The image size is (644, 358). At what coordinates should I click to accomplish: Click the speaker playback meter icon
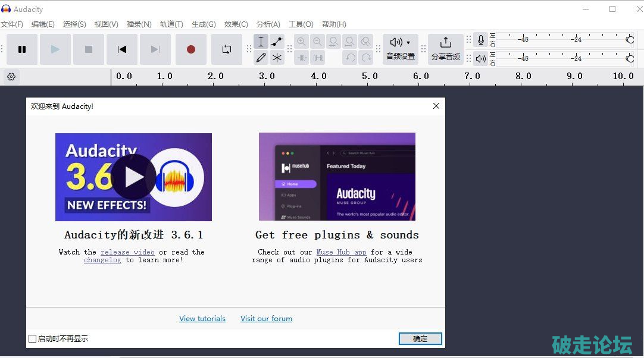(481, 58)
